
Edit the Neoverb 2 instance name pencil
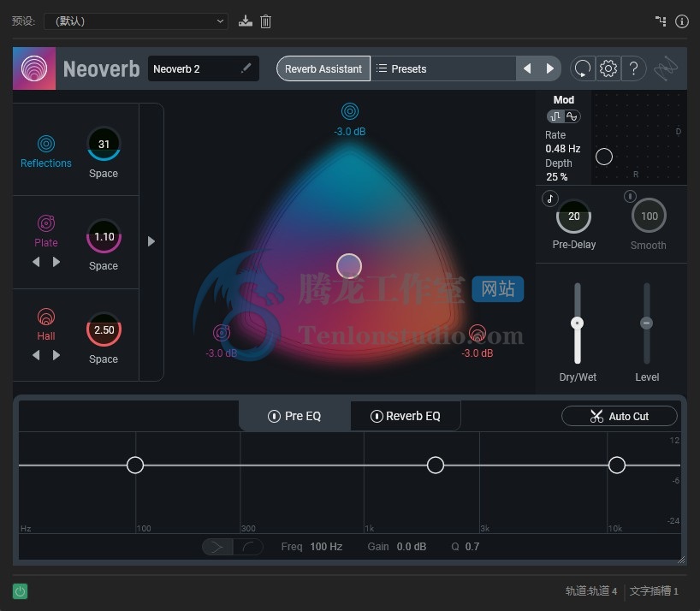coord(246,68)
